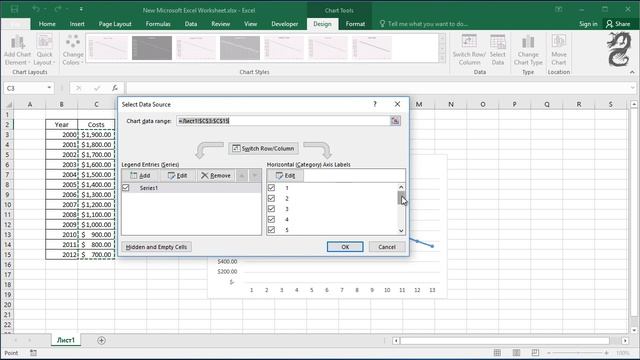
Task: Click the collapse ribbon arrow
Action: (x=632, y=72)
